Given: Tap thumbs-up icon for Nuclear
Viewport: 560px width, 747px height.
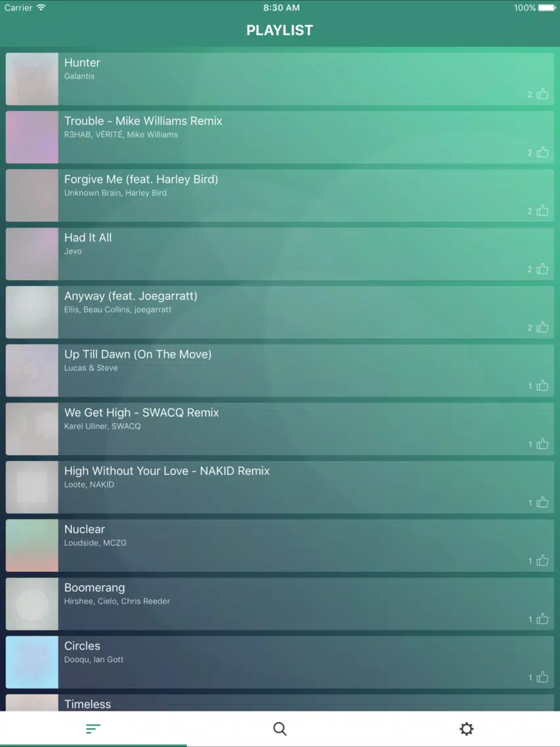Looking at the screenshot, I should 542,561.
